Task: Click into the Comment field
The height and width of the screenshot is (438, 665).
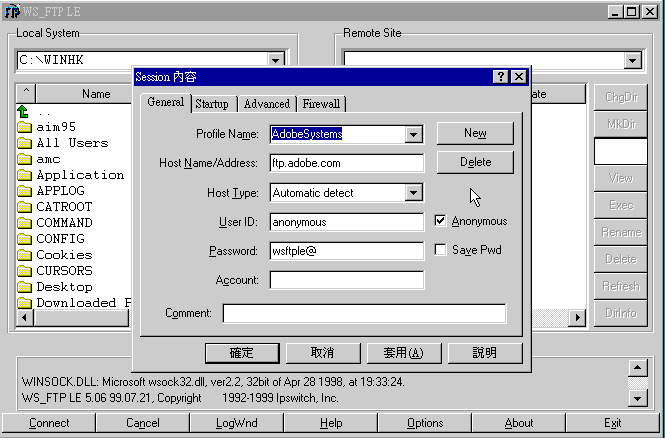Action: click(x=364, y=313)
